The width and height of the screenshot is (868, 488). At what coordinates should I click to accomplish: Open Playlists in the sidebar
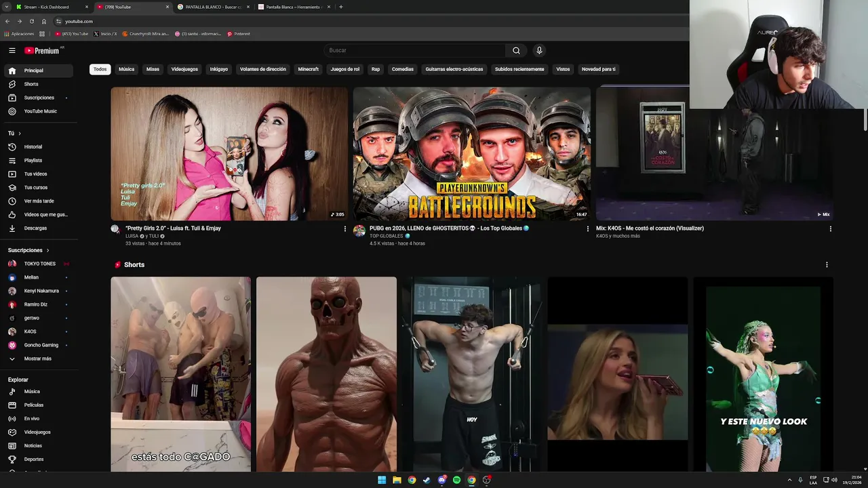[38, 160]
